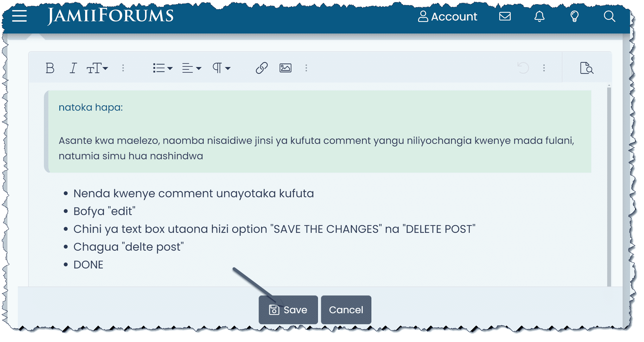The width and height of the screenshot is (644, 342).
Task: Open more text options after font size
Action: pyautogui.click(x=123, y=68)
